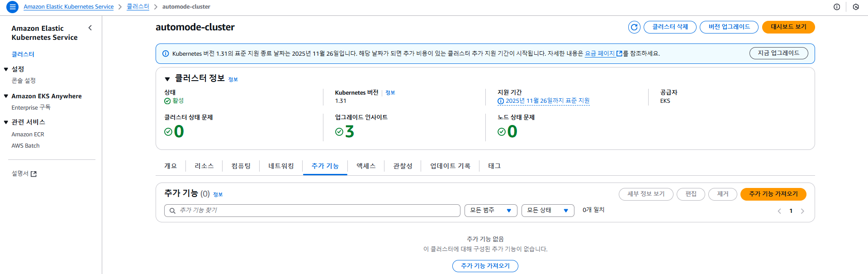Refresh the cluster page
This screenshot has height=274, width=868.
click(x=634, y=27)
